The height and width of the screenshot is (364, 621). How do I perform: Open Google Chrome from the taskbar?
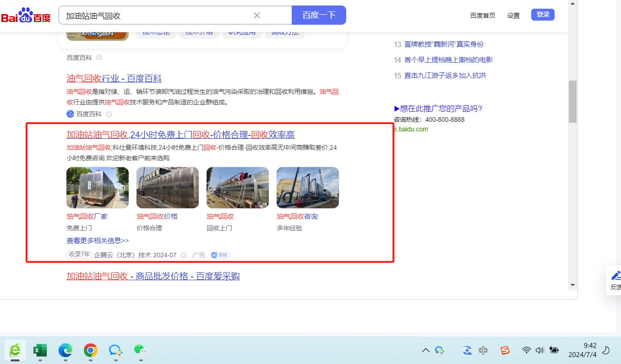pos(90,351)
